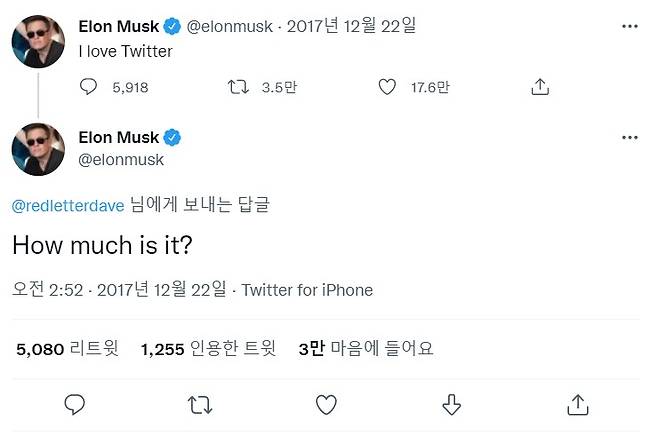View the 3만 likes list
Image resolution: width=658 pixels, height=444 pixels.
click(x=366, y=349)
